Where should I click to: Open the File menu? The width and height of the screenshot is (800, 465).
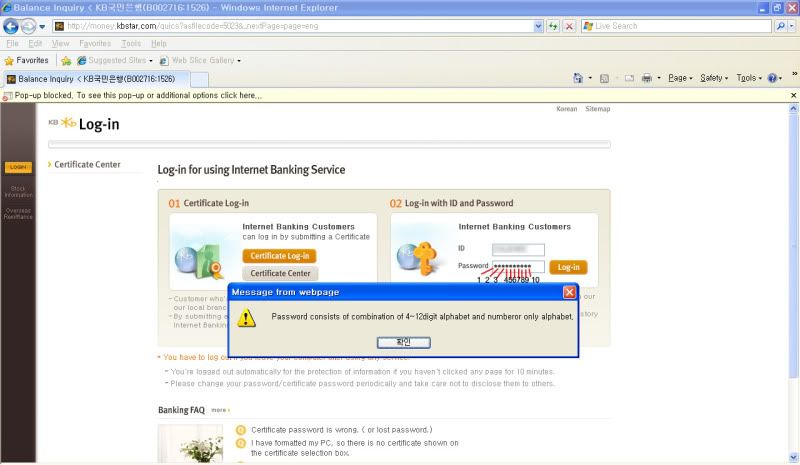click(x=13, y=44)
